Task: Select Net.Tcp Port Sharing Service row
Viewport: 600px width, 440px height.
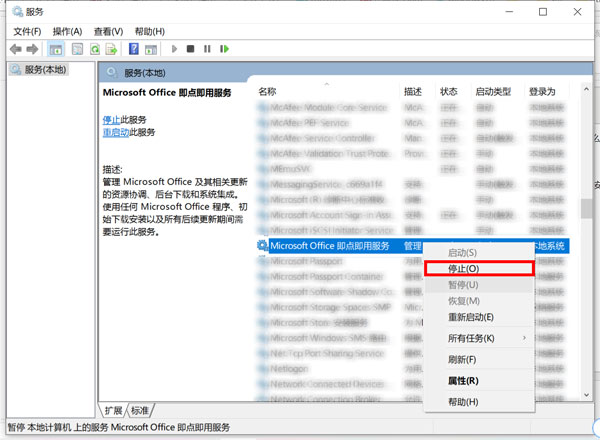Action: click(x=413, y=353)
